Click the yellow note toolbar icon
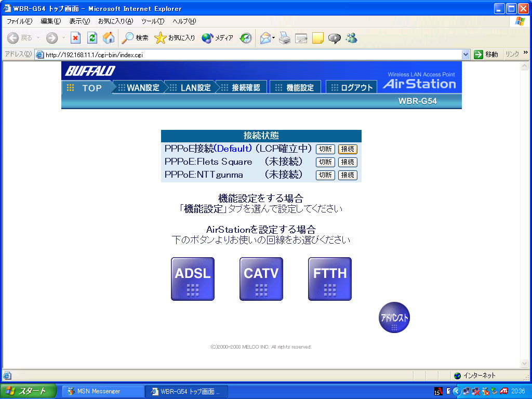Viewport: 532px width, 399px height. point(317,38)
